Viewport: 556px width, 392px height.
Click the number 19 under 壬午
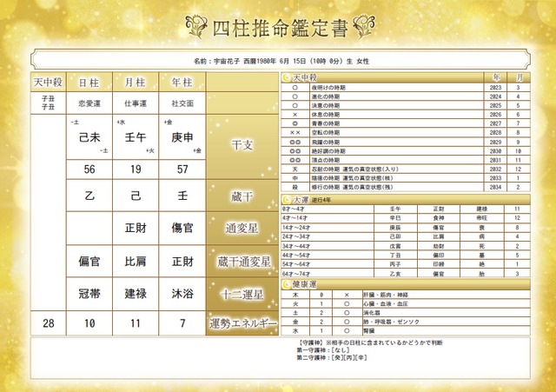[136, 169]
